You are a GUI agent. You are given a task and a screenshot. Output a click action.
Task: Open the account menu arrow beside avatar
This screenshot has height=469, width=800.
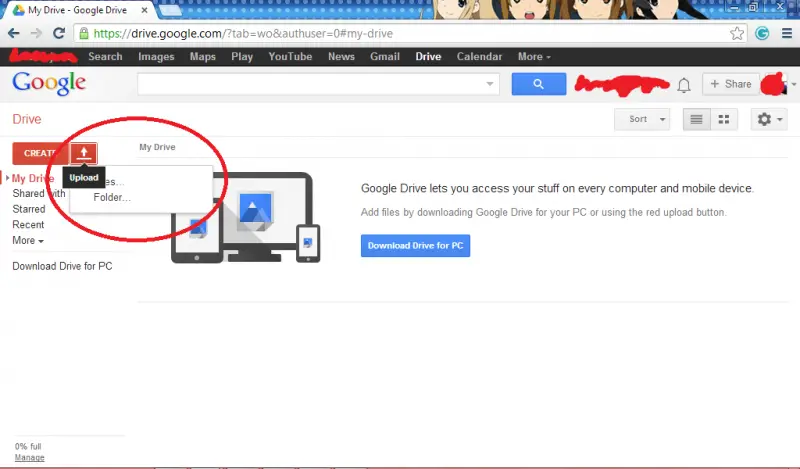coord(794,84)
